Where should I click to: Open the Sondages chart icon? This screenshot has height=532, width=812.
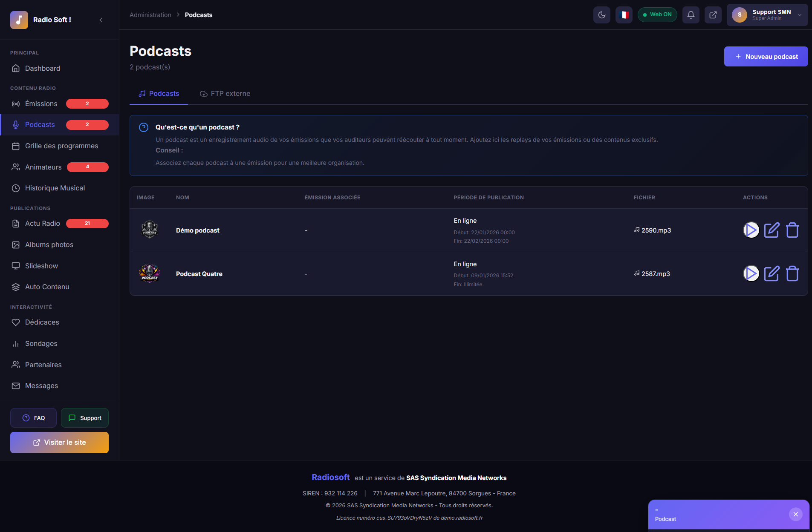click(16, 343)
